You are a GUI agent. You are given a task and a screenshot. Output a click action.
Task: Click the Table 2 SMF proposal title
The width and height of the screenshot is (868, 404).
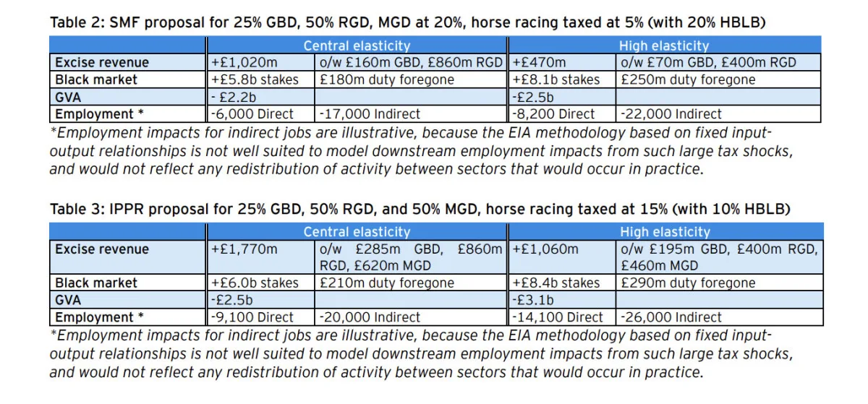[408, 22]
